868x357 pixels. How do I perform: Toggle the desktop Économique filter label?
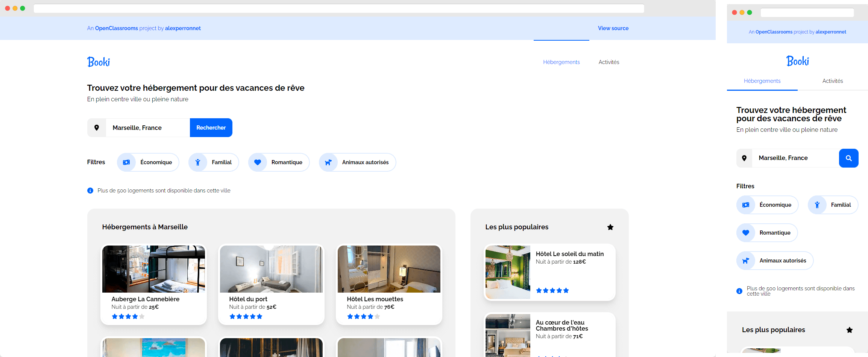156,162
